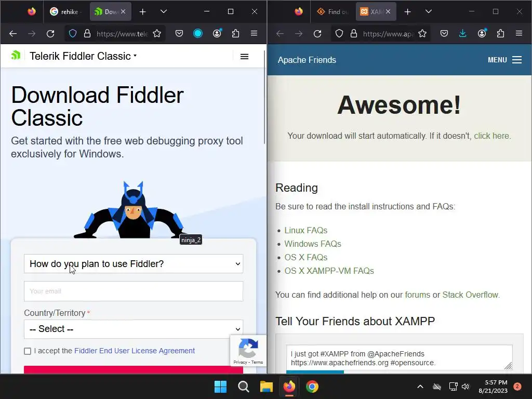The width and height of the screenshot is (532, 399).
Task: Bookmark the Telerik Fiddler page
Action: 157,34
